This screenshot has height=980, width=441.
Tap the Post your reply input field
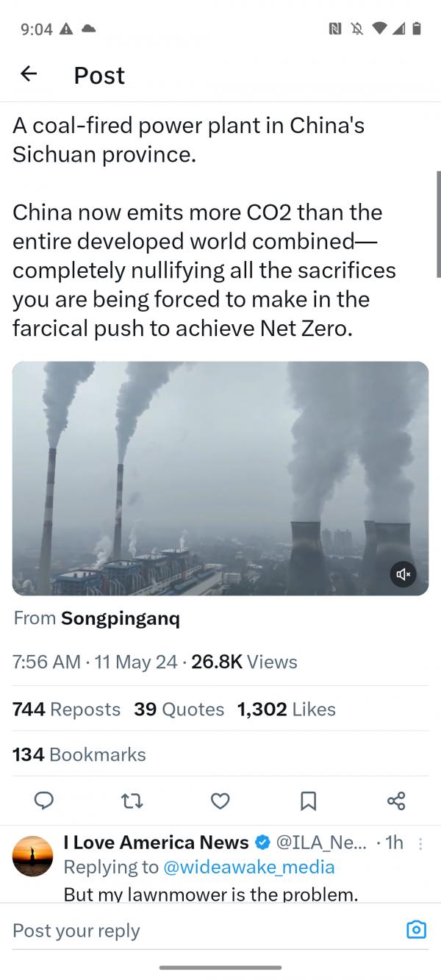pos(76,930)
